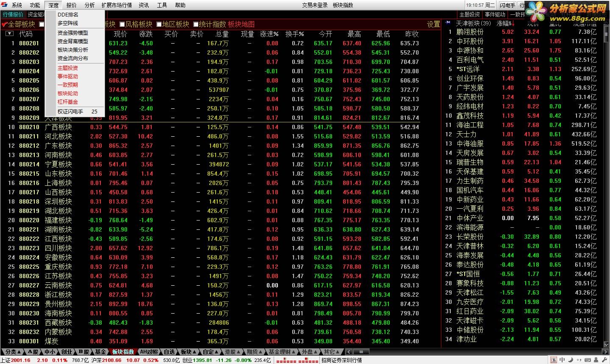Viewport: 610px width, 364px height.
Task: Expand the 外盘▲ bottom tab menu
Action: point(310,352)
